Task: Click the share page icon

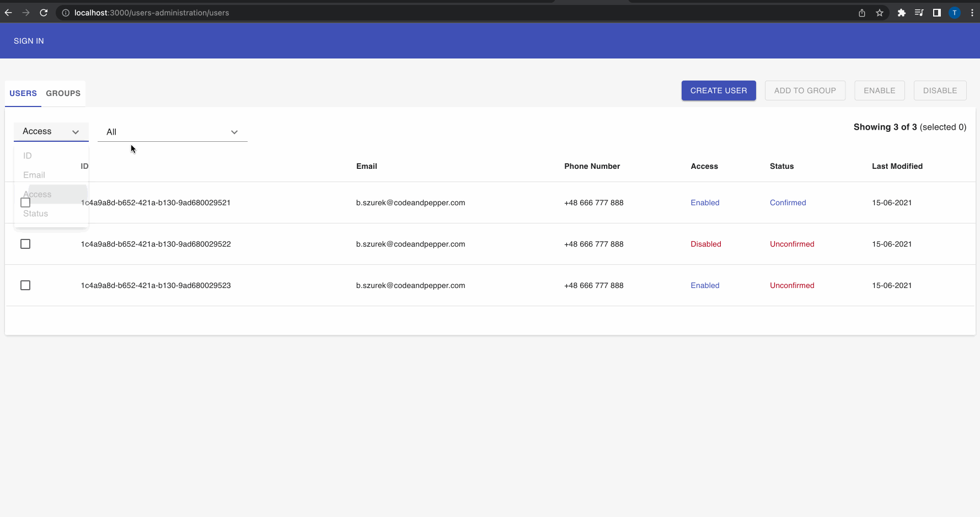Action: (x=862, y=13)
